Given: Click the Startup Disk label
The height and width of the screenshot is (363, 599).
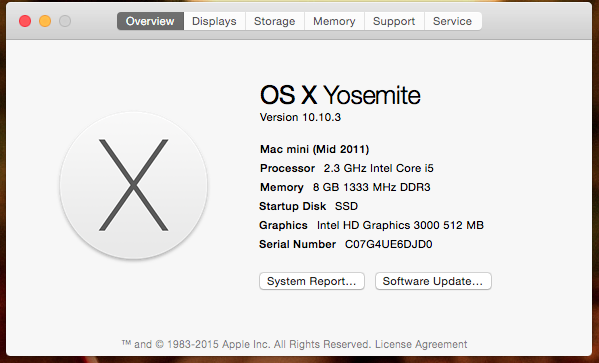Looking at the screenshot, I should (292, 206).
